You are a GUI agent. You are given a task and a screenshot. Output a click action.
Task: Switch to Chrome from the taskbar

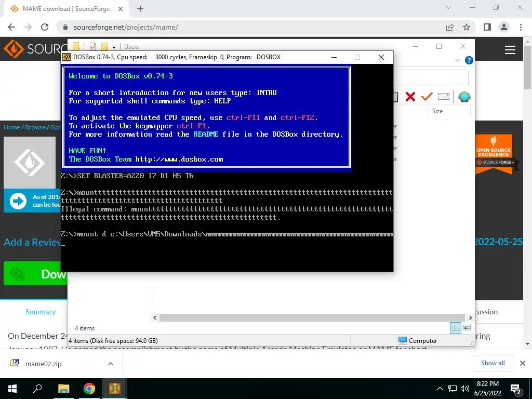(89, 389)
